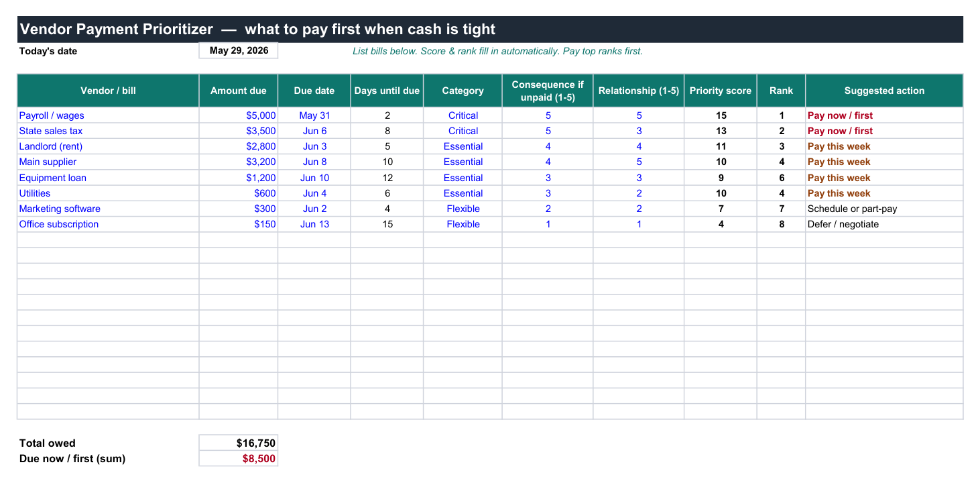Click the 'Relationship (1-5)' column header
This screenshot has height=483, width=980.
(x=639, y=91)
